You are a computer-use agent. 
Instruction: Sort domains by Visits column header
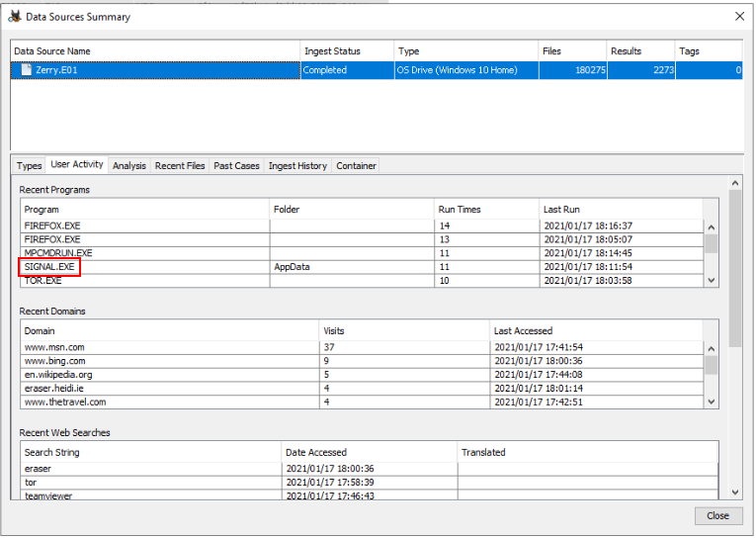pyautogui.click(x=405, y=331)
